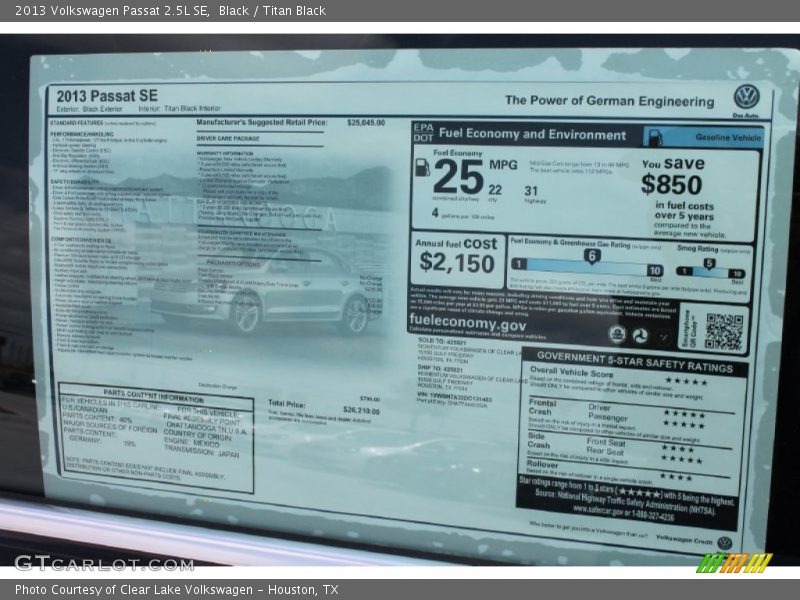Image resolution: width=800 pixels, height=600 pixels.
Task: Click the EPA DOT badge
Action: (424, 134)
